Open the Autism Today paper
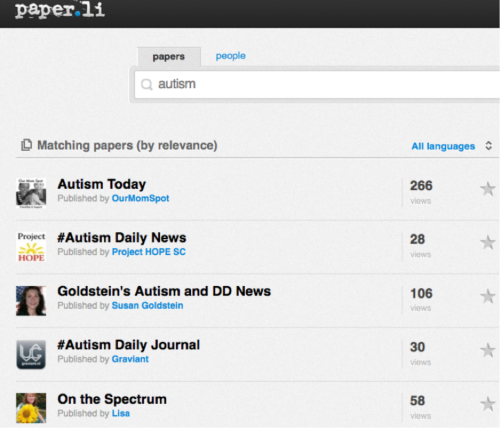Screen dimensions: 500x428 (102, 184)
